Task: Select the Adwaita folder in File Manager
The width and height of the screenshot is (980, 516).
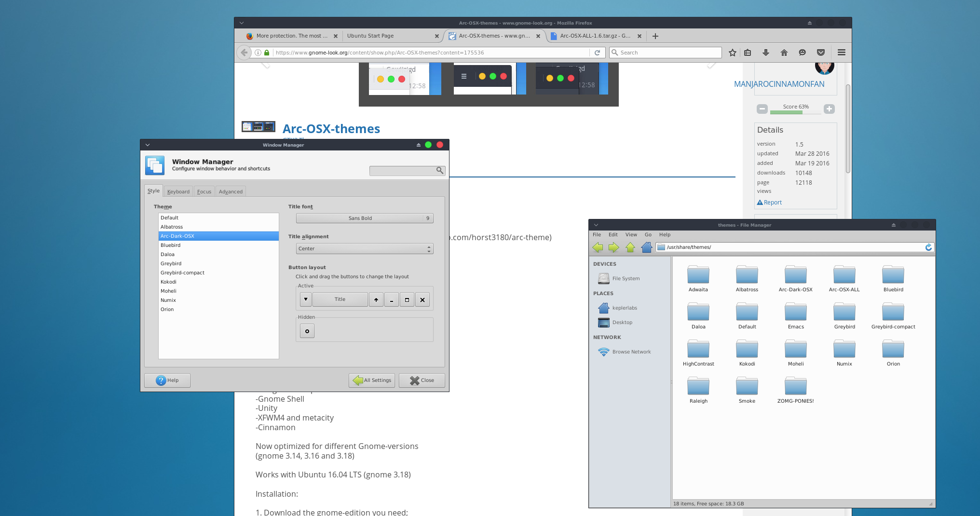Action: (x=698, y=279)
